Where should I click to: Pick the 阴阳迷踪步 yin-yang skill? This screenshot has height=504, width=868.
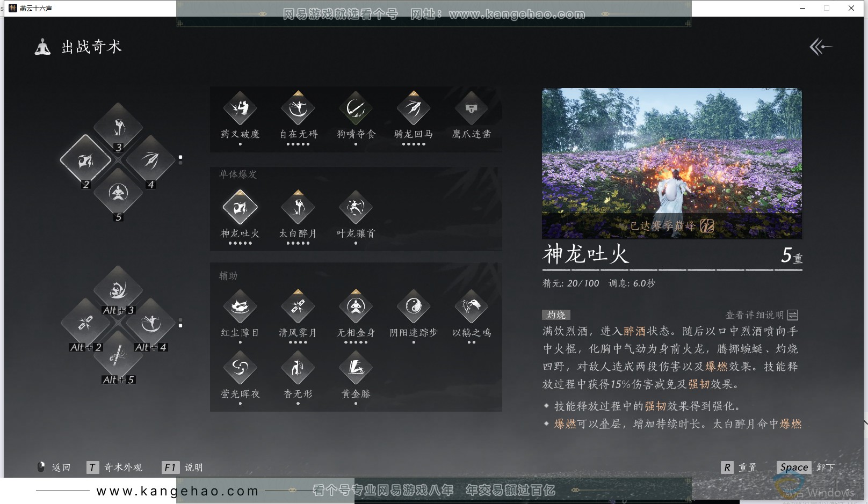[x=414, y=306]
